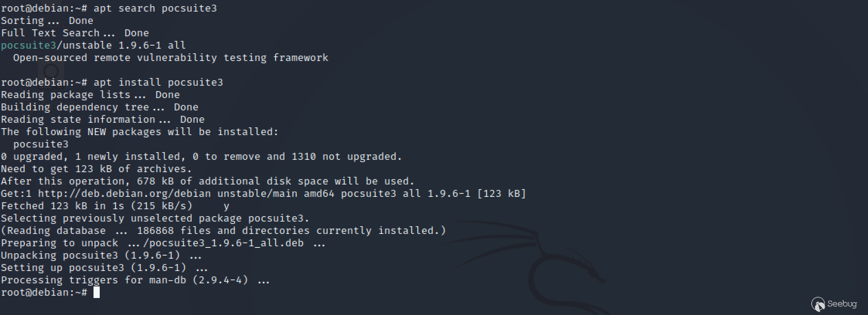Click the "Full Text Search... Done" line
The height and width of the screenshot is (315, 868).
[75, 33]
